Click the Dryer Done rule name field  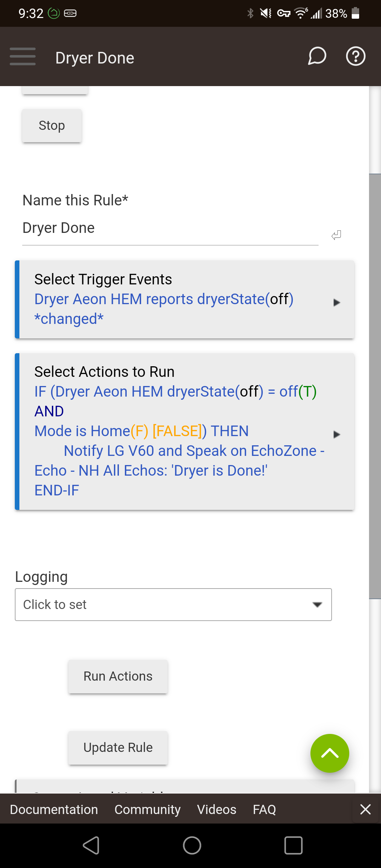tap(170, 229)
